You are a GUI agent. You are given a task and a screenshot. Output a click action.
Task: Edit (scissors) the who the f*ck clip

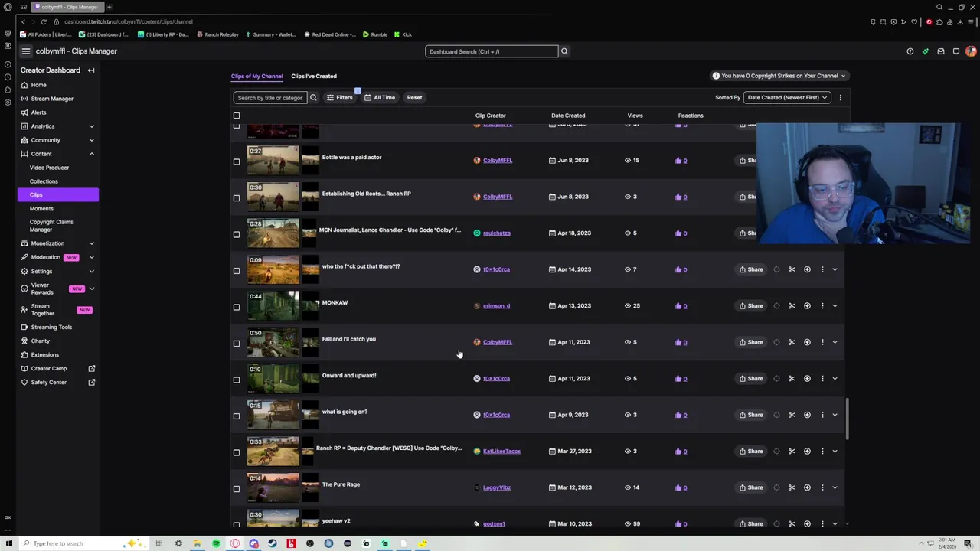792,269
